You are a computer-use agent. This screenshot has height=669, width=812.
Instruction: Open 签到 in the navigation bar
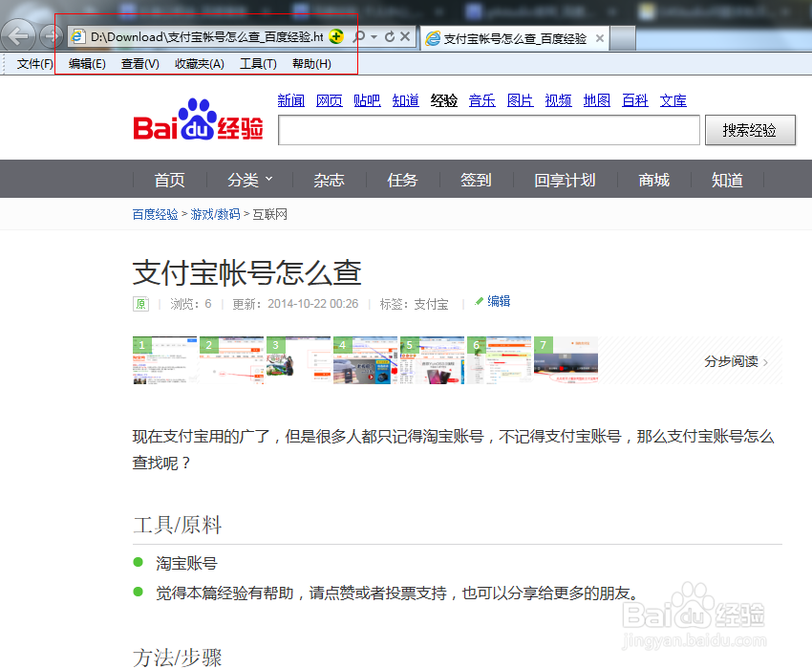476,180
